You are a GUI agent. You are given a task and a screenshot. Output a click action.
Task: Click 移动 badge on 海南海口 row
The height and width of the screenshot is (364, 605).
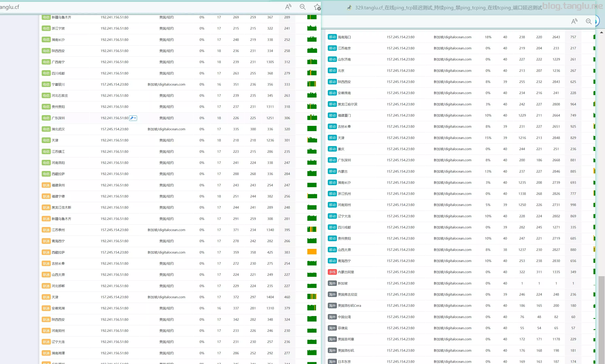coord(332,37)
